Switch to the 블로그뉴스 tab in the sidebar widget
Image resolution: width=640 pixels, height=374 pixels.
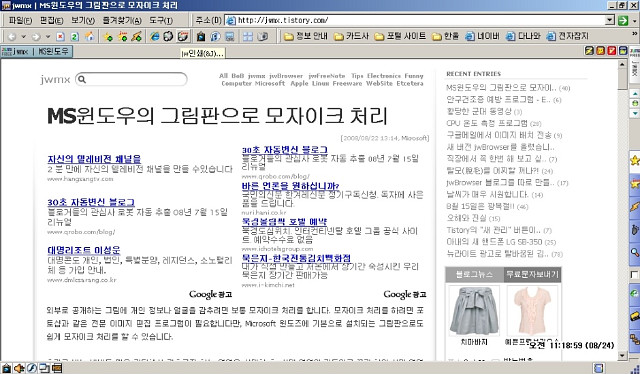[x=474, y=274]
